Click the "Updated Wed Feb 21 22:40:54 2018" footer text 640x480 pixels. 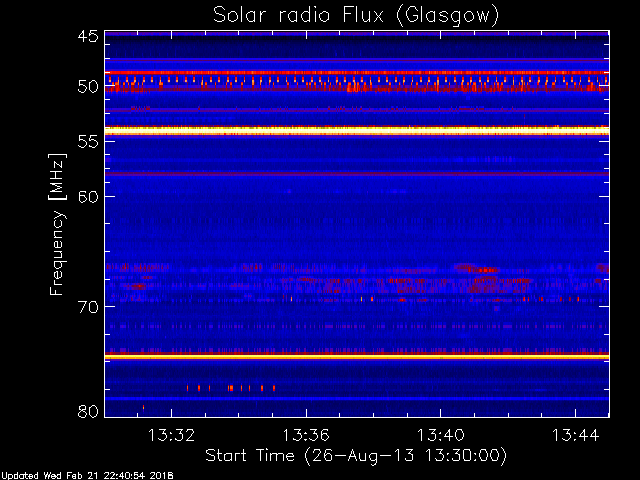(x=87, y=476)
